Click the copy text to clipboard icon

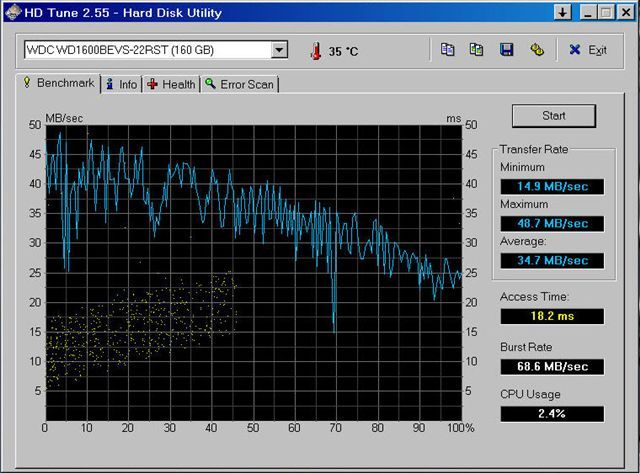point(448,49)
